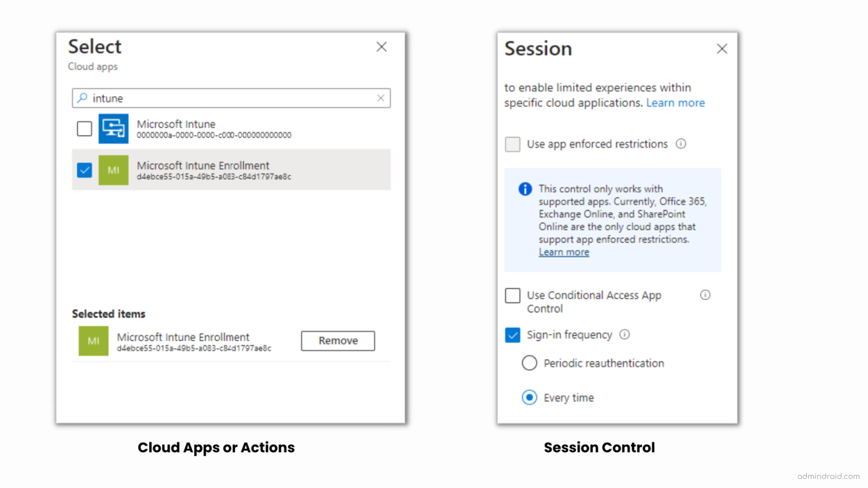Click the info icon beside Sign-in frequency

coord(624,334)
